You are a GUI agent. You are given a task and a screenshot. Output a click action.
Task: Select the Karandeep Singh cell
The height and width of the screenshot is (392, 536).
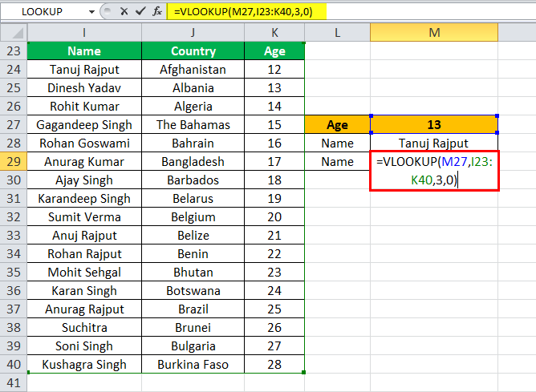(x=84, y=198)
